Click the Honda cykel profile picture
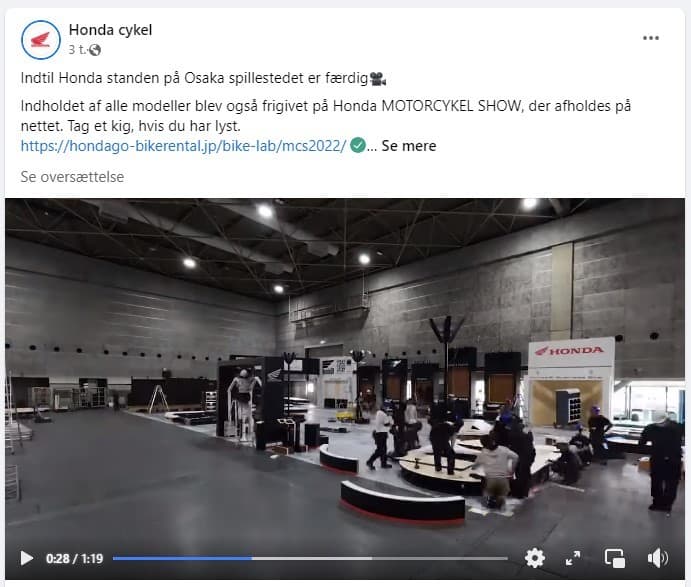This screenshot has height=587, width=691. point(41,40)
